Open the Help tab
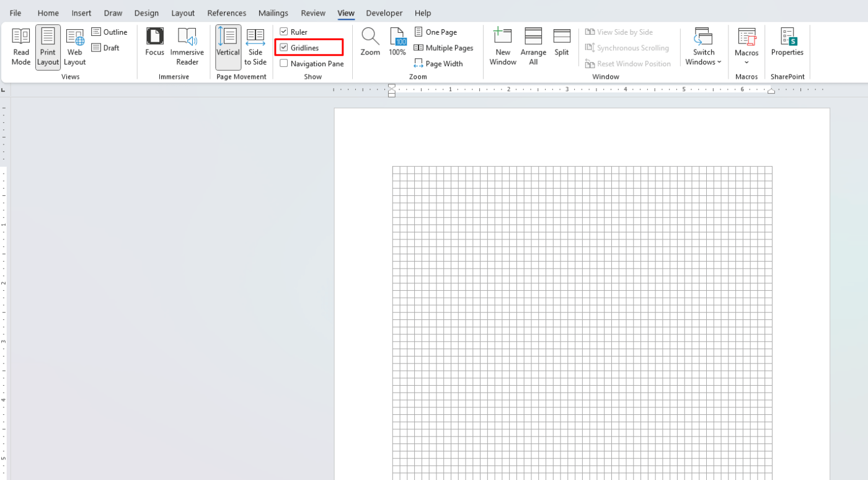Image resolution: width=868 pixels, height=480 pixels. click(x=423, y=13)
